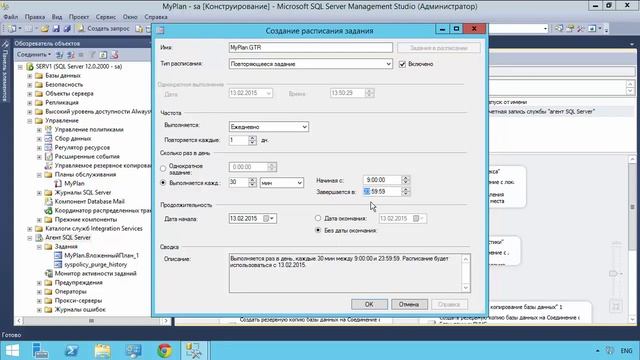This screenshot has height=360, width=640.
Task: Select Управление политиками node icon
Action: click(49, 129)
